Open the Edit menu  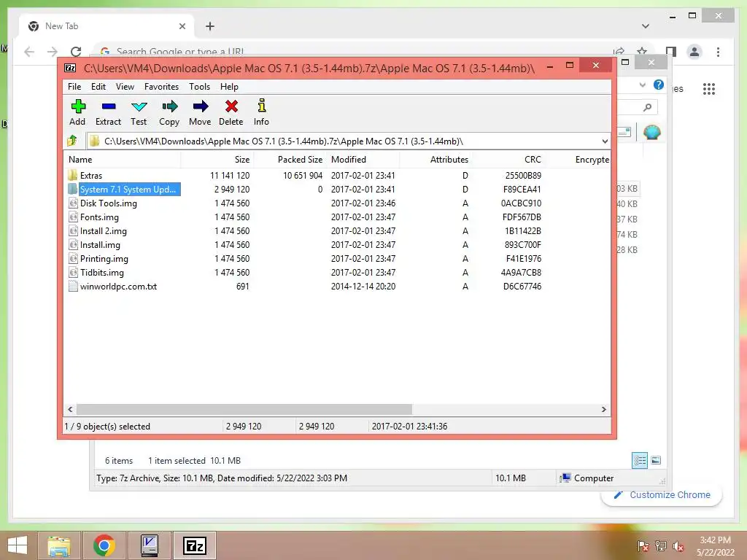pos(98,87)
